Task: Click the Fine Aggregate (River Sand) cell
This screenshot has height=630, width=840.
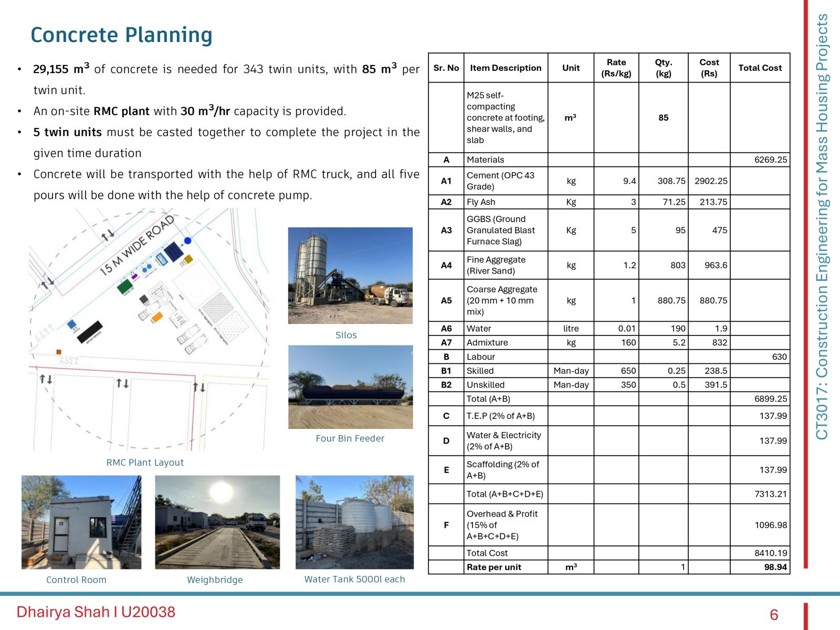Action: click(x=506, y=265)
